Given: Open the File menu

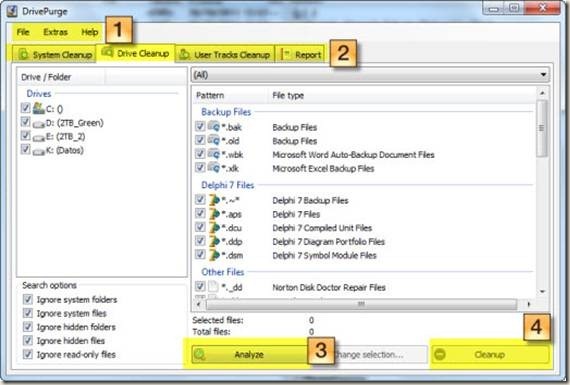Looking at the screenshot, I should tap(23, 32).
